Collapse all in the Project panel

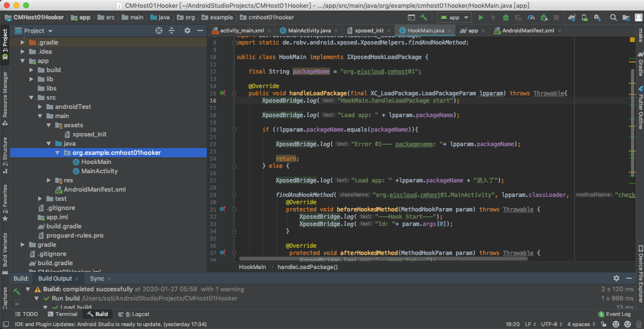[172, 30]
